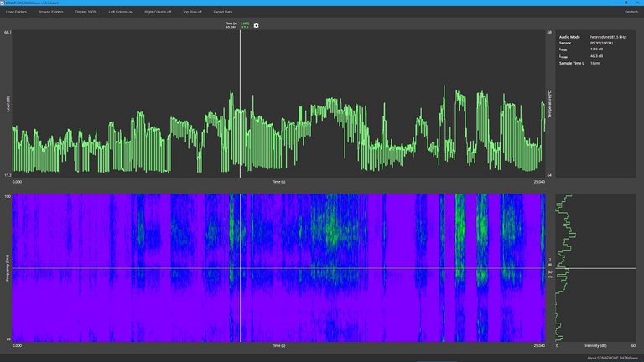Image resolution: width=644 pixels, height=362 pixels.
Task: Toggle the Right Column off
Action: point(158,12)
